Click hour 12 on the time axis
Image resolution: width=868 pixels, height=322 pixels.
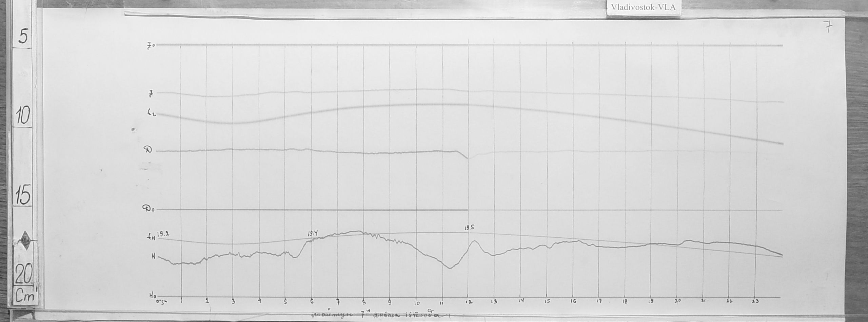[469, 302]
